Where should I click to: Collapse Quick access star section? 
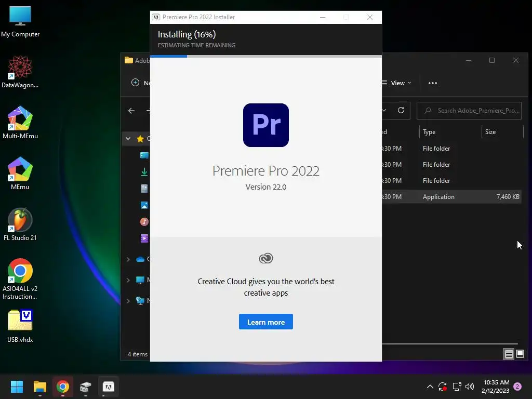tap(128, 138)
